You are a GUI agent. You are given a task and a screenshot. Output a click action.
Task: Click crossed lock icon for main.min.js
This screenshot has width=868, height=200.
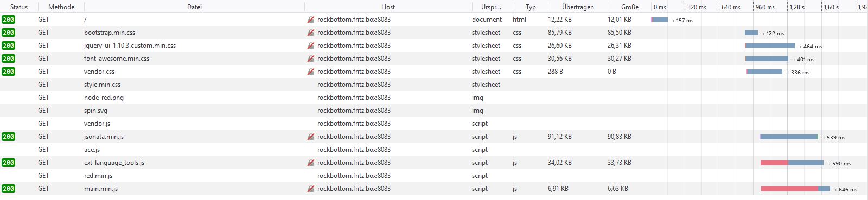(311, 189)
